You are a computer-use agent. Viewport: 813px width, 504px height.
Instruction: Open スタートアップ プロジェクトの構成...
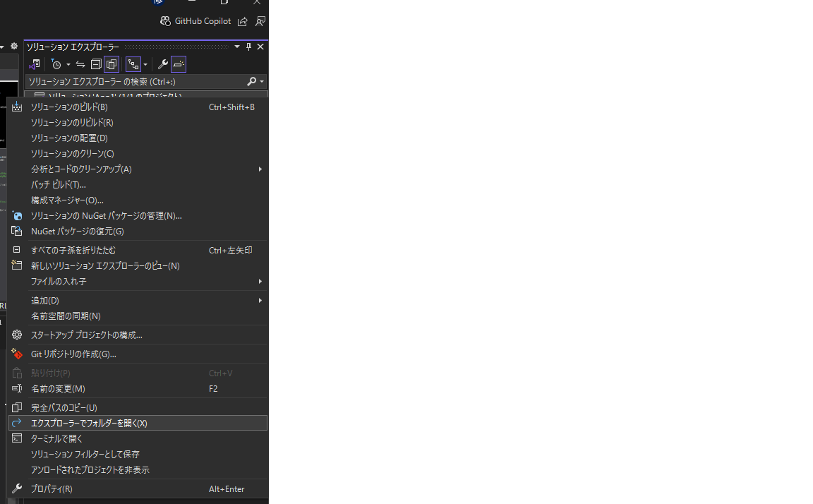point(138,335)
